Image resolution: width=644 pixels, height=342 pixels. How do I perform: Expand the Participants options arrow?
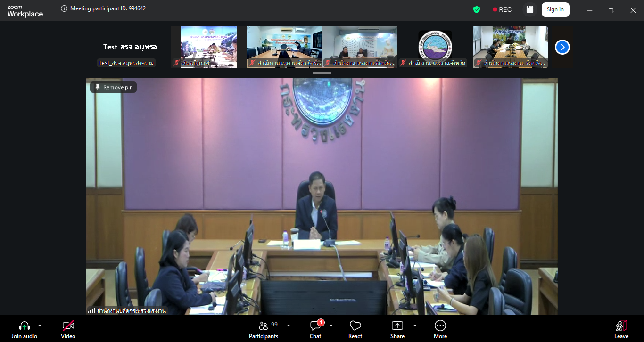(x=289, y=326)
